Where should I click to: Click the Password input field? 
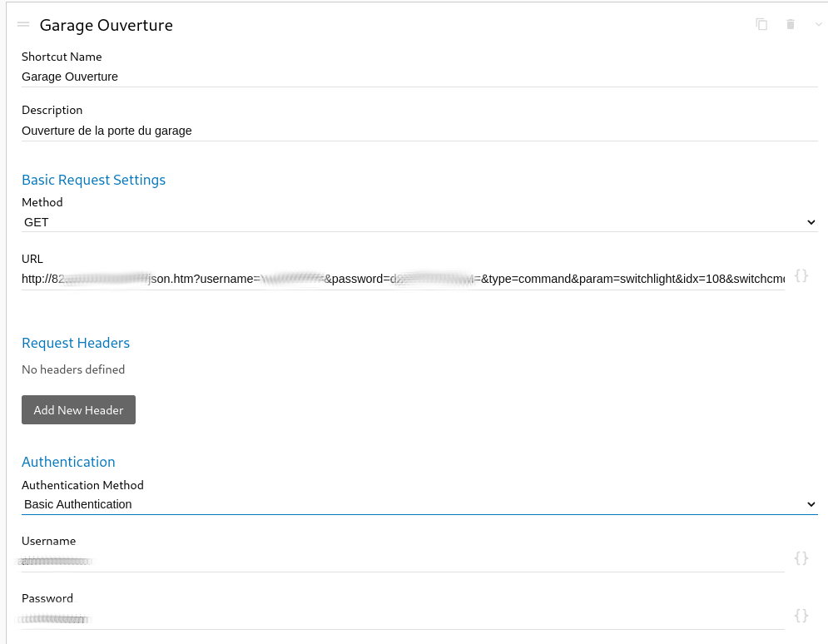[x=403, y=618]
